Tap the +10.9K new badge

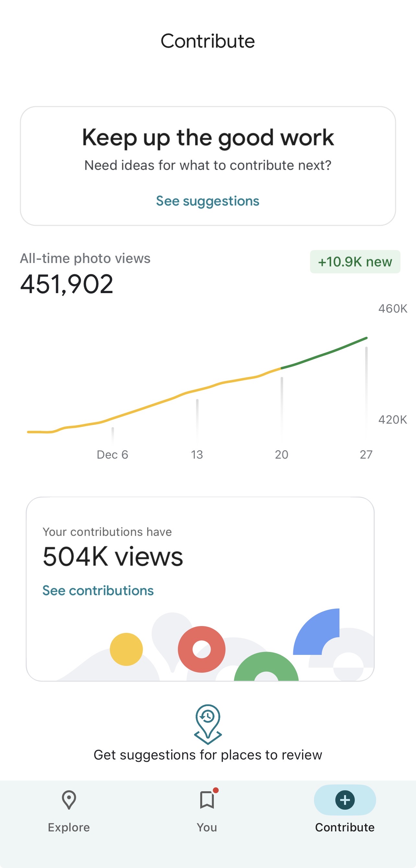pos(355,262)
